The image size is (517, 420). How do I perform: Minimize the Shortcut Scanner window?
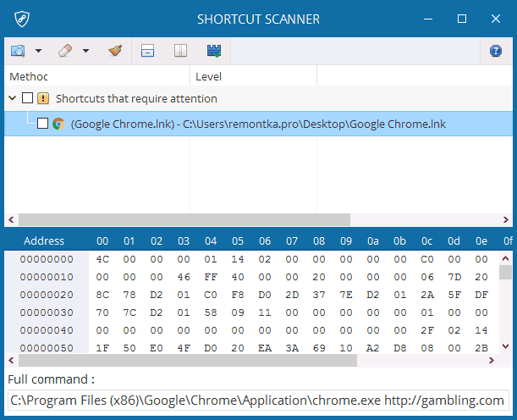(x=428, y=19)
